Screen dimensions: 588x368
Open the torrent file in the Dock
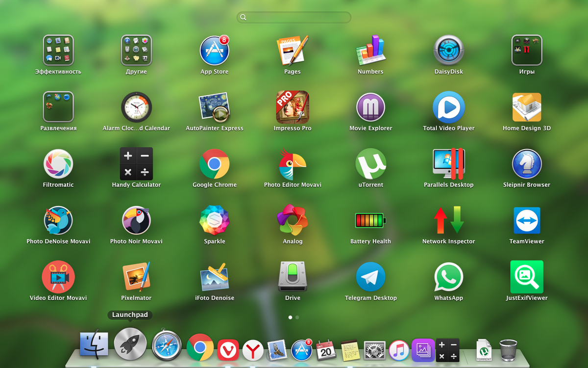(485, 350)
